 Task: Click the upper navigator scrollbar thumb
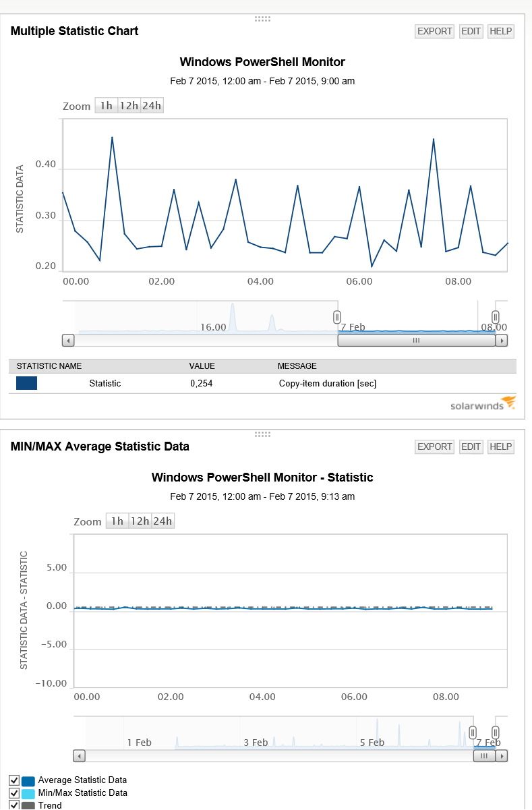click(416, 341)
